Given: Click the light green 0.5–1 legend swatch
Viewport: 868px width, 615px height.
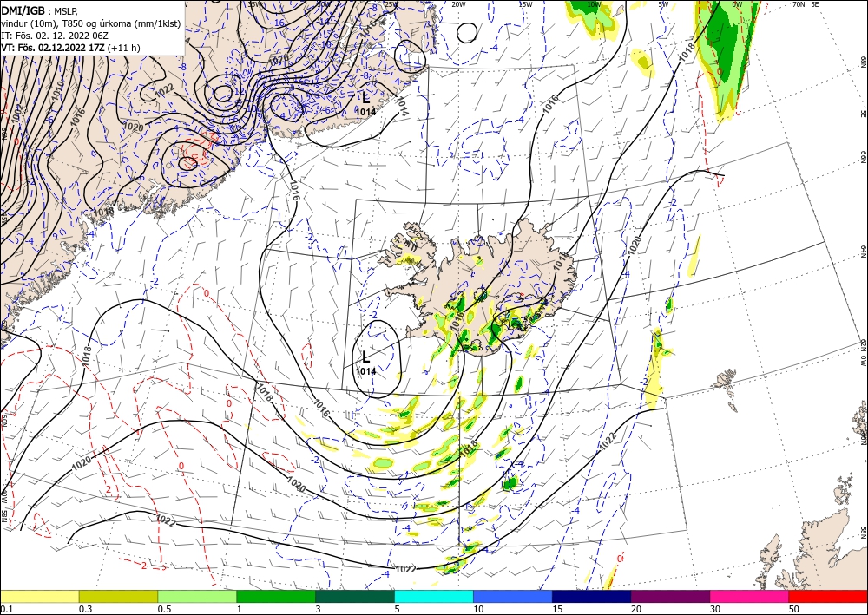Looking at the screenshot, I should coord(197,596).
